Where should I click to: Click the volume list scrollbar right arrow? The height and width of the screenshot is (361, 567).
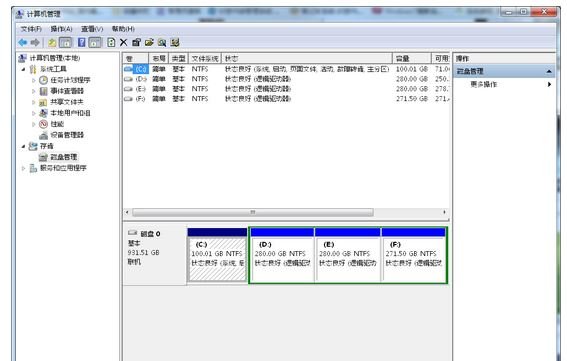click(444, 212)
